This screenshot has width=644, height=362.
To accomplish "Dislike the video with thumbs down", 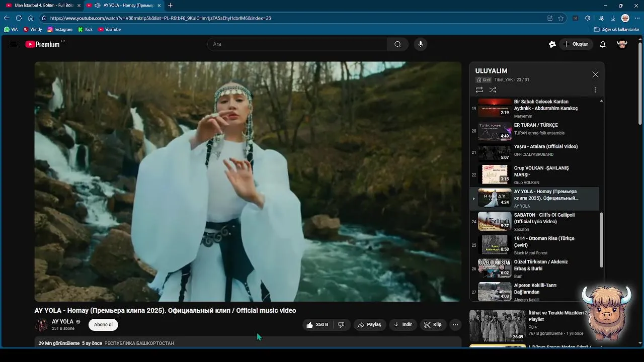I will tap(341, 325).
